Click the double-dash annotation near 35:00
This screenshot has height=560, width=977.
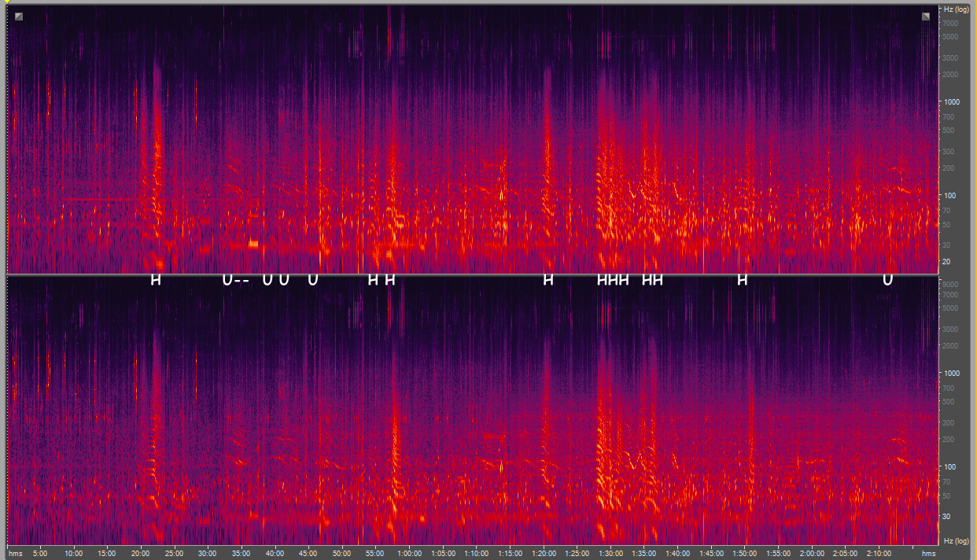tap(241, 281)
